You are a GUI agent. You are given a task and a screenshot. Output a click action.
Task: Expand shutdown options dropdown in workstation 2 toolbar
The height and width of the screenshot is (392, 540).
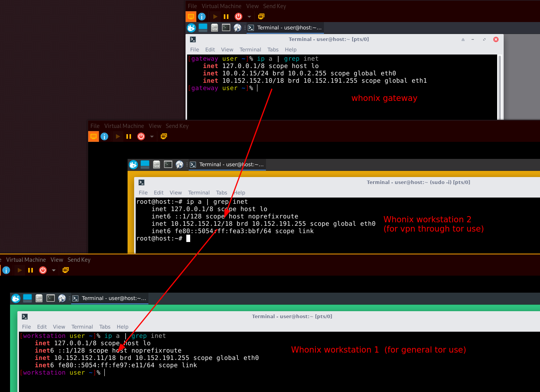coord(152,136)
